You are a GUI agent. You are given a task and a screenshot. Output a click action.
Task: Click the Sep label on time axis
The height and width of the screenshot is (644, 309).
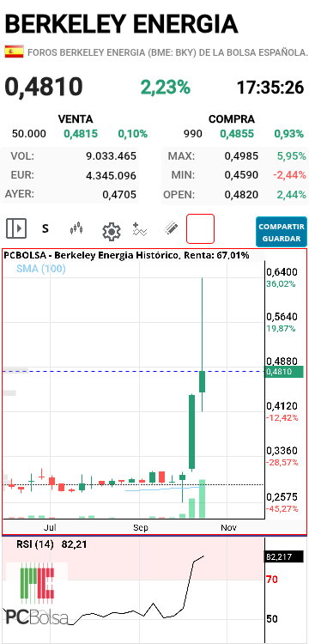(x=141, y=527)
